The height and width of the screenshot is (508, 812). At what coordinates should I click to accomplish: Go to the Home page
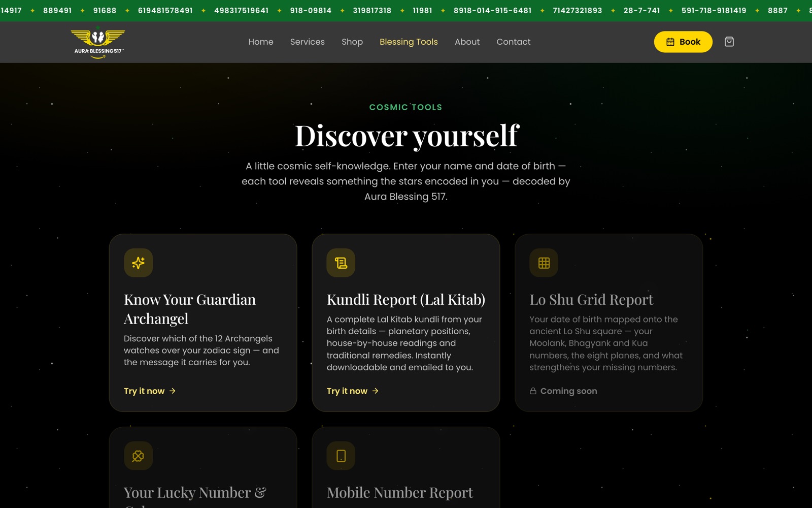point(261,42)
